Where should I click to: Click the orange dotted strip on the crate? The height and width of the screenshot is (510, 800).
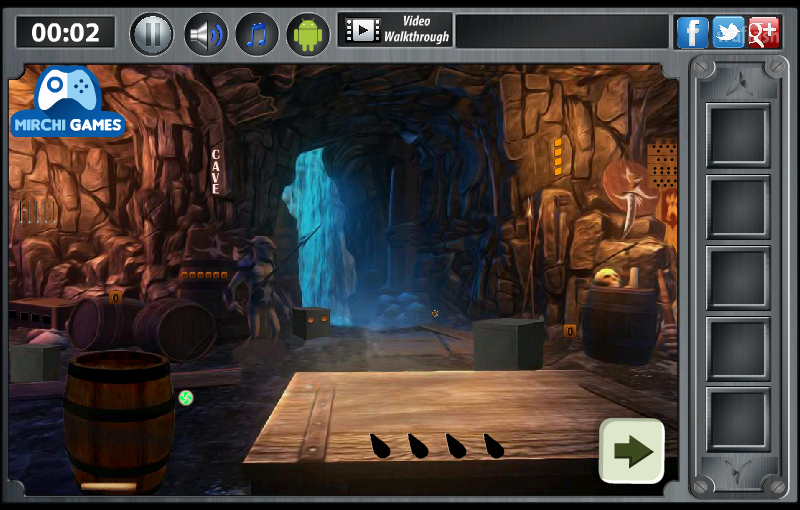click(x=204, y=275)
